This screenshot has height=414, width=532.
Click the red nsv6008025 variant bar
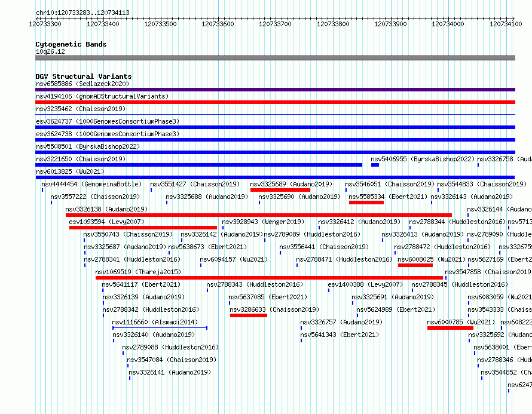coord(415,265)
